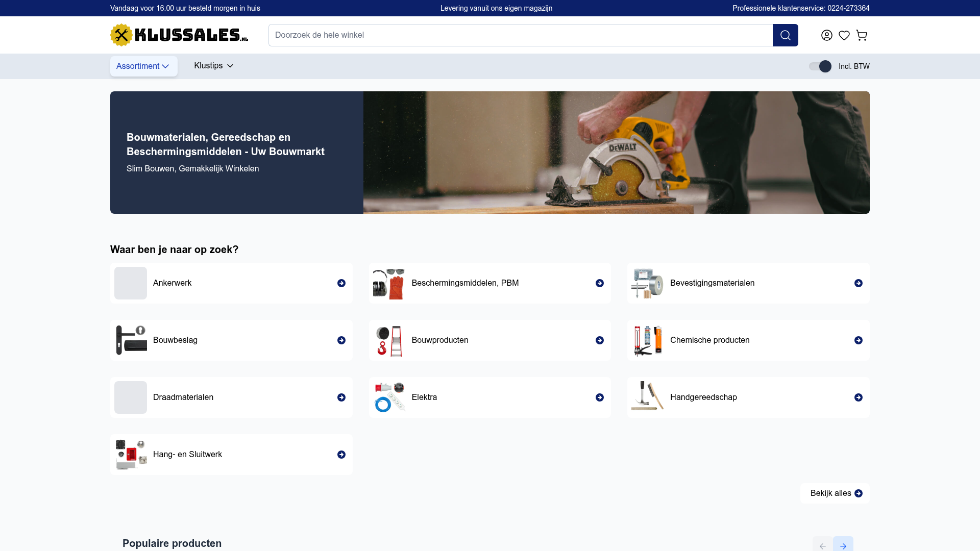Click the arrow icon on Chemische producten
Screen dimensions: 980x551
(859, 340)
